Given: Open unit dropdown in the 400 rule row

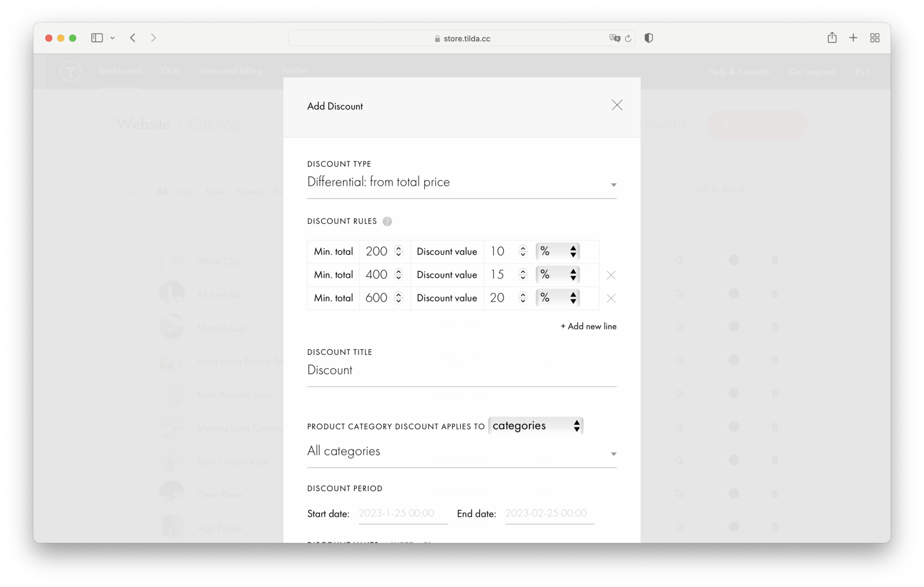Looking at the screenshot, I should point(558,275).
